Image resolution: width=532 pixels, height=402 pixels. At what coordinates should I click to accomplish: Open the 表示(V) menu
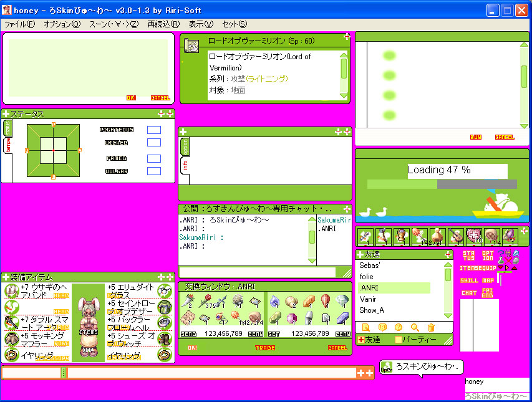(201, 24)
